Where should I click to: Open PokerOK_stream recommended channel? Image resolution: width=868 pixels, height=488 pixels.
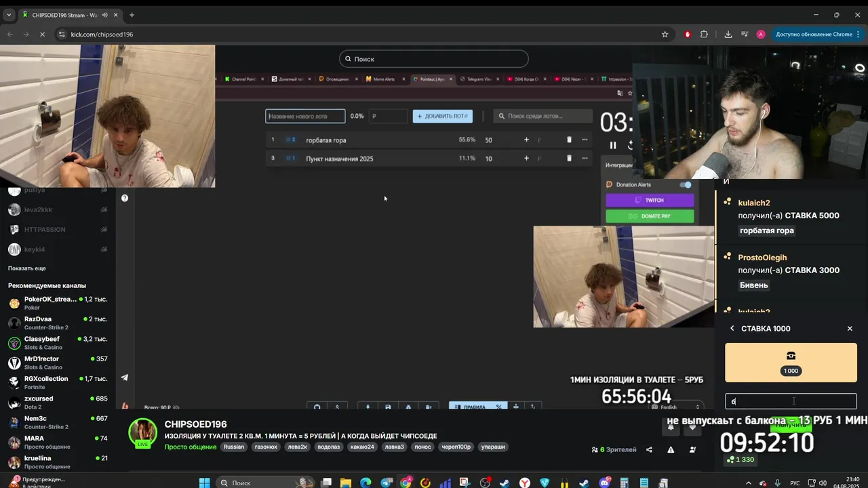(58, 303)
